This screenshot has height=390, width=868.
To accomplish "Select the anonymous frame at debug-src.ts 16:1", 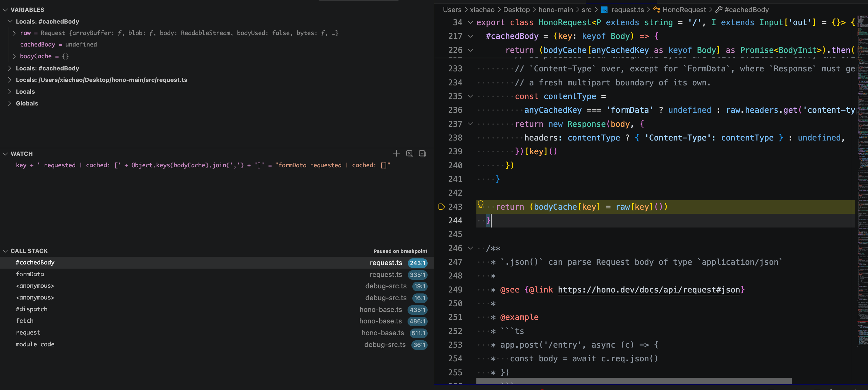I will pyautogui.click(x=217, y=298).
